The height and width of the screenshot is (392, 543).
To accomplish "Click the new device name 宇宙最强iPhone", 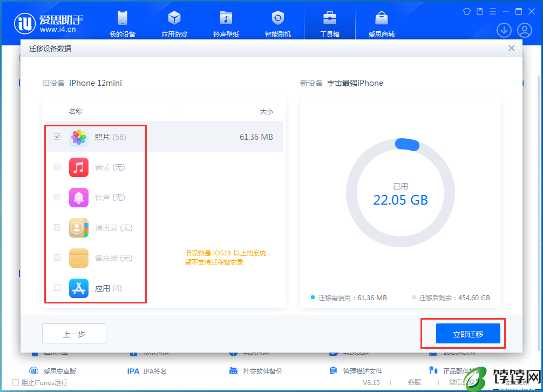I will tap(355, 83).
